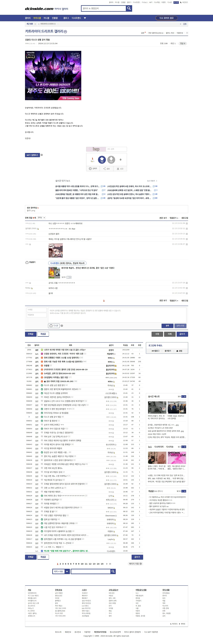Click the 신고 report siren icon
The width and height of the screenshot is (213, 644).
click(x=120, y=168)
